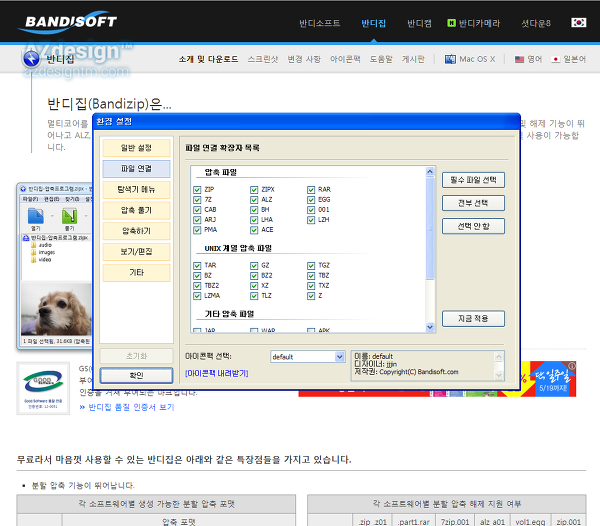
Task: Toggle the EGG checkbox
Action: click(x=311, y=200)
